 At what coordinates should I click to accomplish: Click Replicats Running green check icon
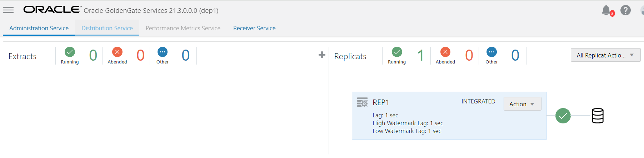coord(397,52)
